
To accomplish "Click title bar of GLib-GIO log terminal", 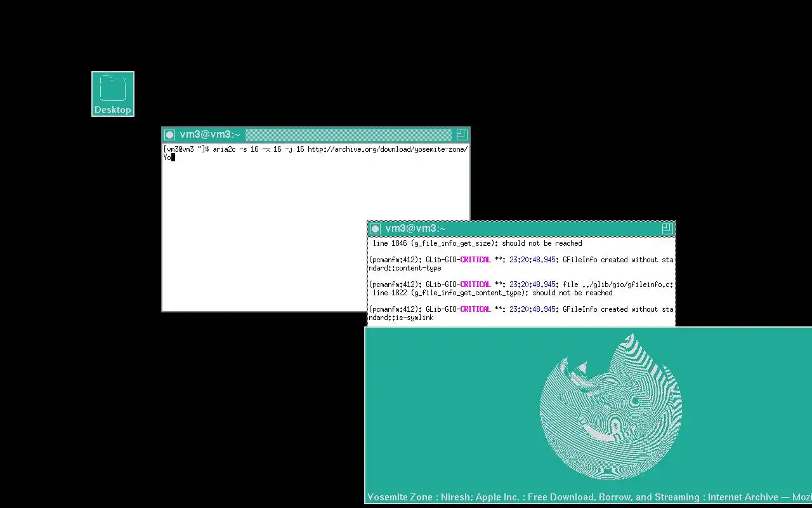I will (521, 229).
